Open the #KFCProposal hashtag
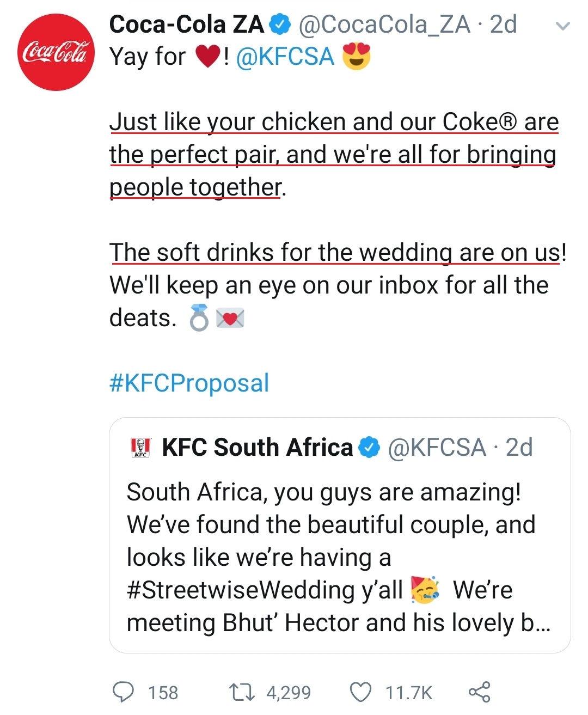The image size is (588, 715). [x=189, y=383]
